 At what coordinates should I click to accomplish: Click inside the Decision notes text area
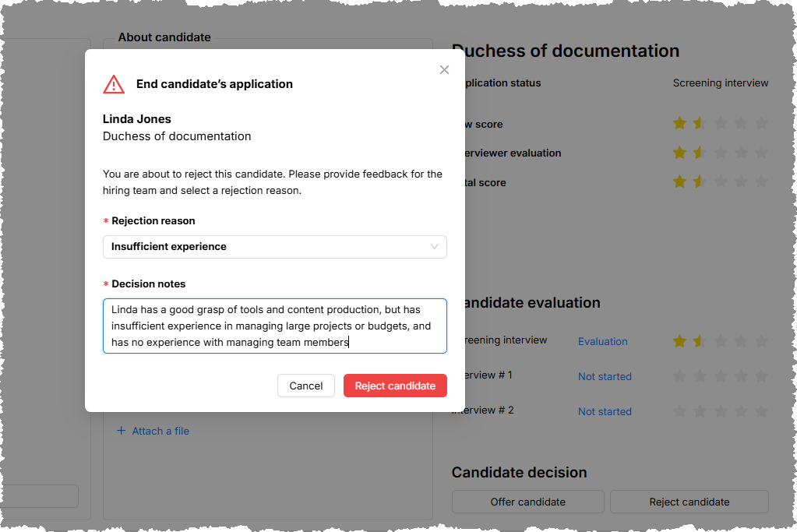[274, 326]
